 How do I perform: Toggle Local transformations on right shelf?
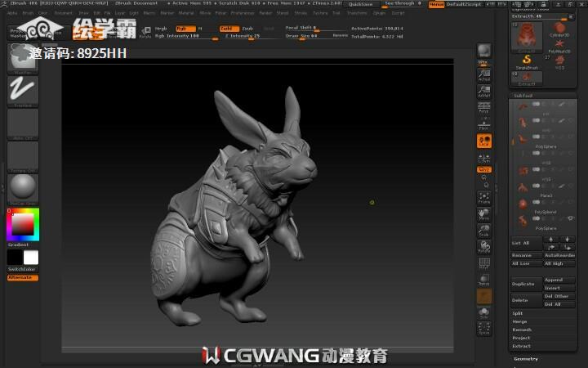pos(483,141)
